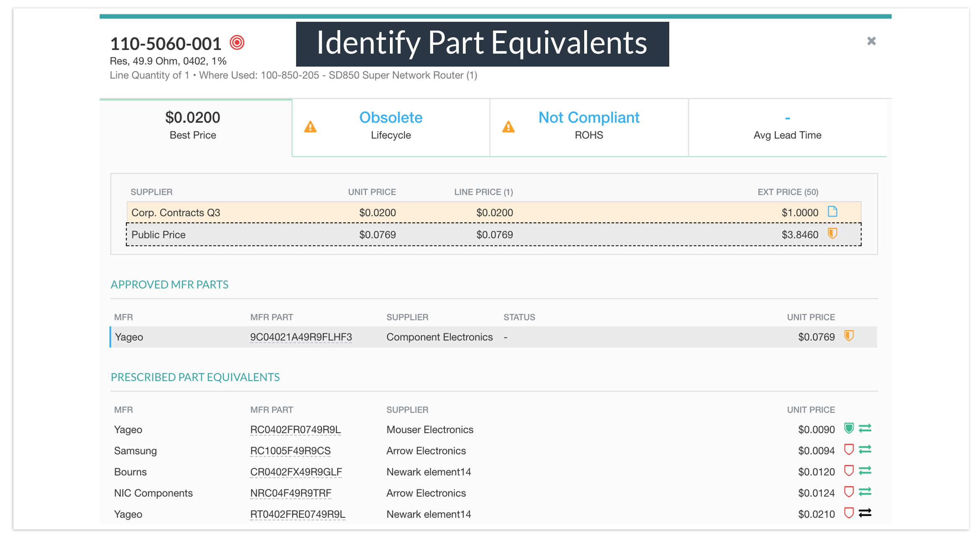Click green shield icon on RC0402FR0749R9L row
This screenshot has width=980, height=537.
click(849, 428)
